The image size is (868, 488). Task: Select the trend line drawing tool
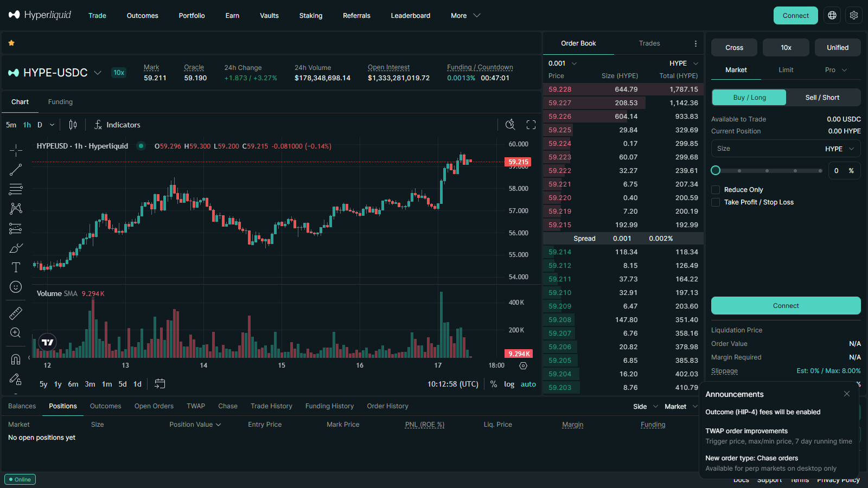click(x=16, y=170)
